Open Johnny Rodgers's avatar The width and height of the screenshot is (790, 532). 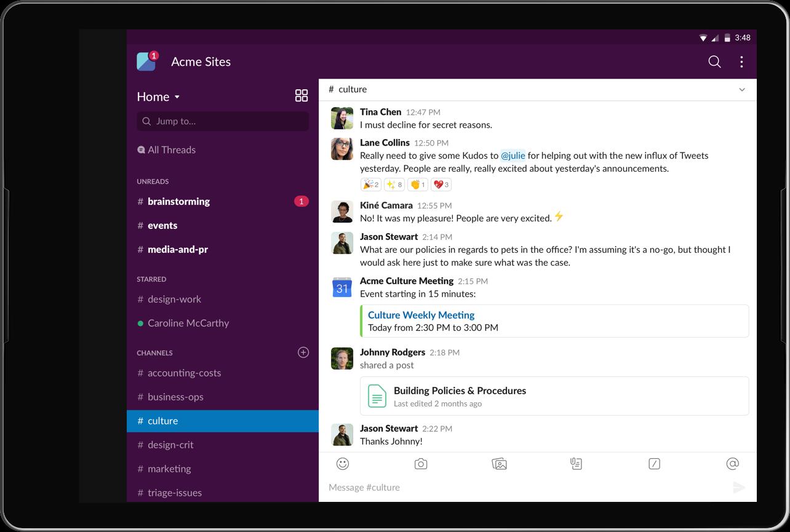coord(342,359)
